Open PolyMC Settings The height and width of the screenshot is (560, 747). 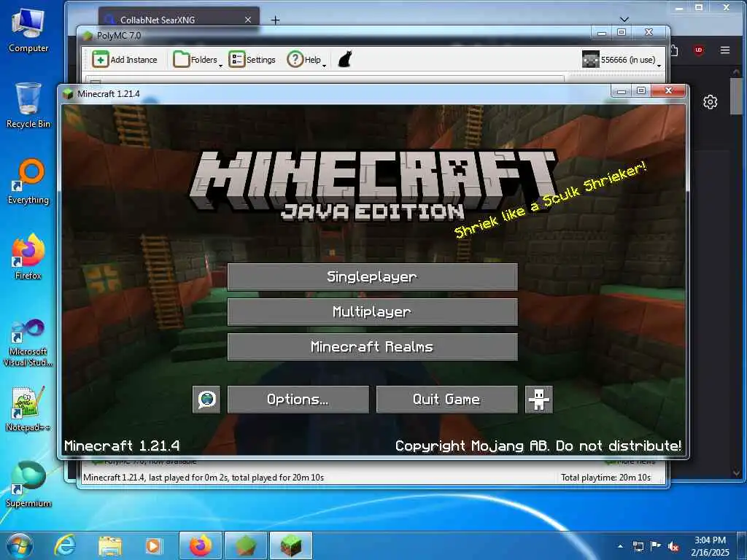(x=252, y=60)
